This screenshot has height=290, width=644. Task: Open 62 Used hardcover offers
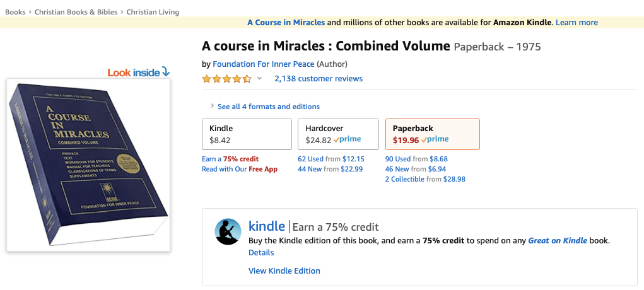tap(310, 159)
